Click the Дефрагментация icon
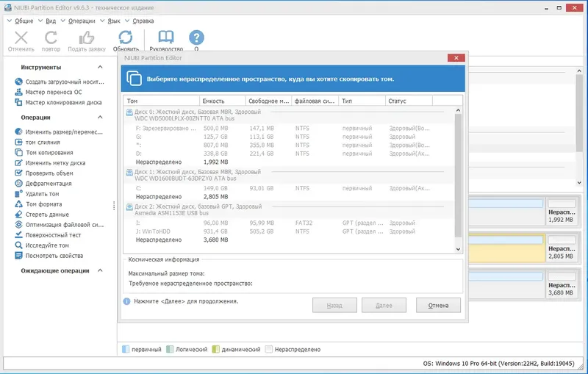The width and height of the screenshot is (588, 374). (19, 183)
